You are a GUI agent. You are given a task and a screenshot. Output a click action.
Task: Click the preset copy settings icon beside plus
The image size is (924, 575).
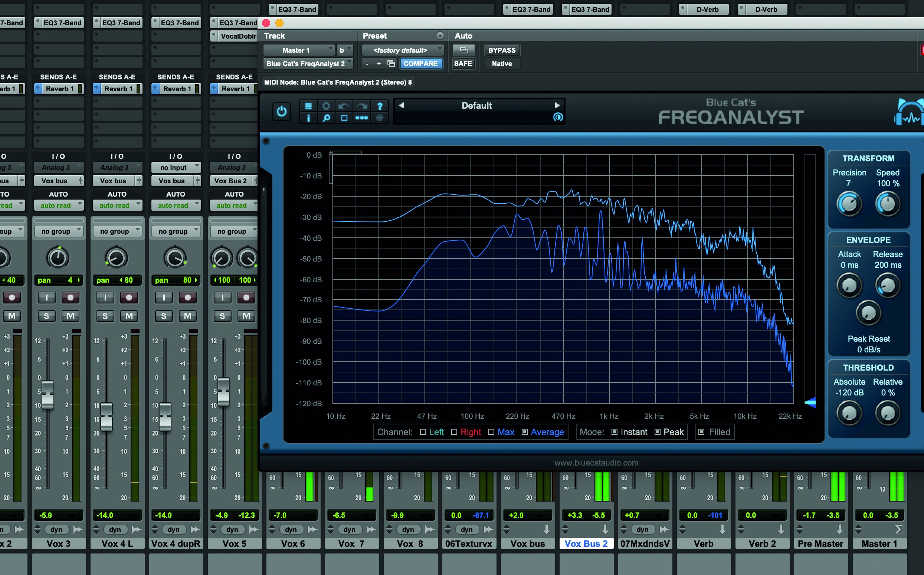pyautogui.click(x=391, y=63)
